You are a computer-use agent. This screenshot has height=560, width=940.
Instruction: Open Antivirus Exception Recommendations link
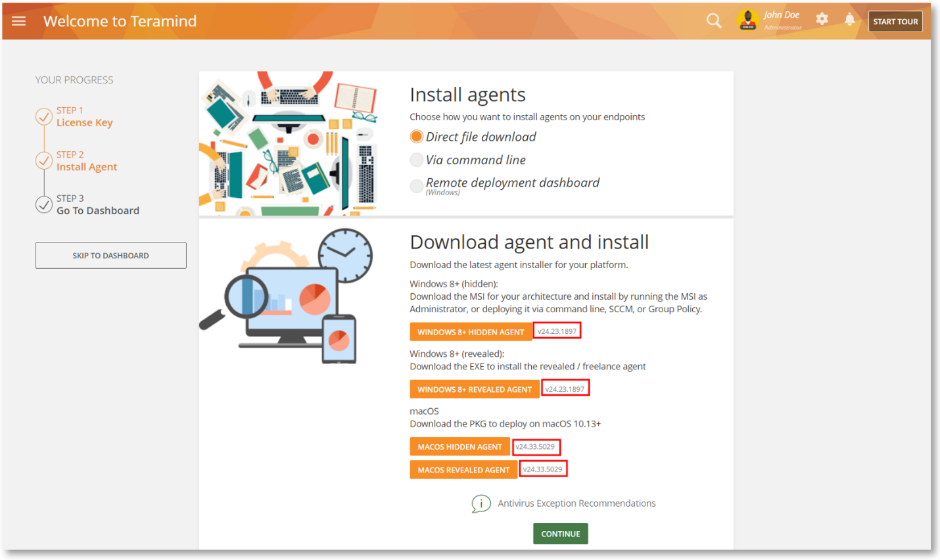[x=576, y=503]
